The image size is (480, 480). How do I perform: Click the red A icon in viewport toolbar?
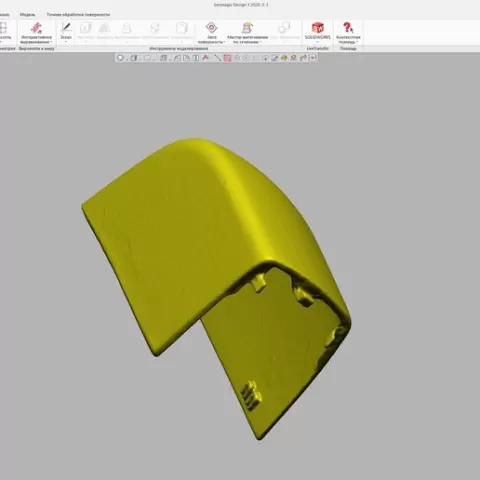(205, 58)
